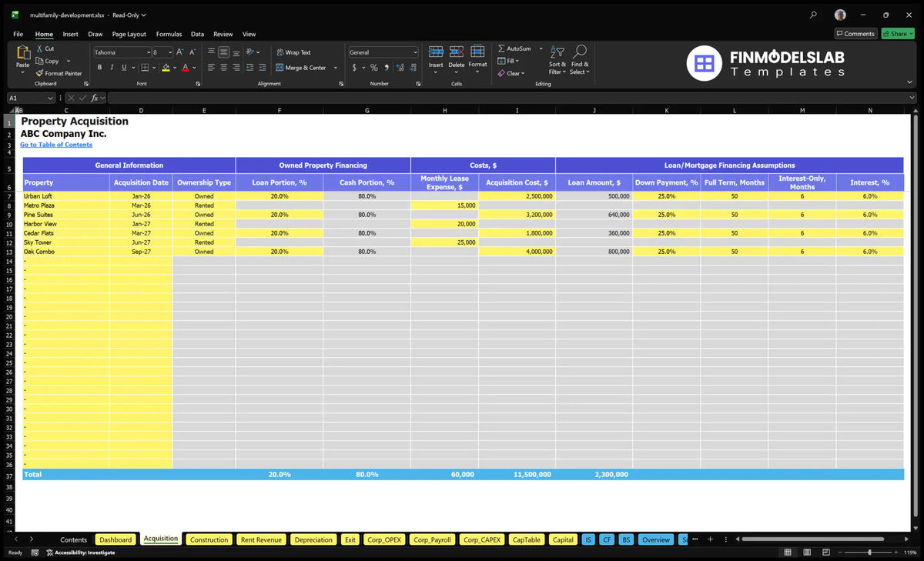Open the Dashboard sheet tab
This screenshot has width=924, height=561.
pos(115,539)
